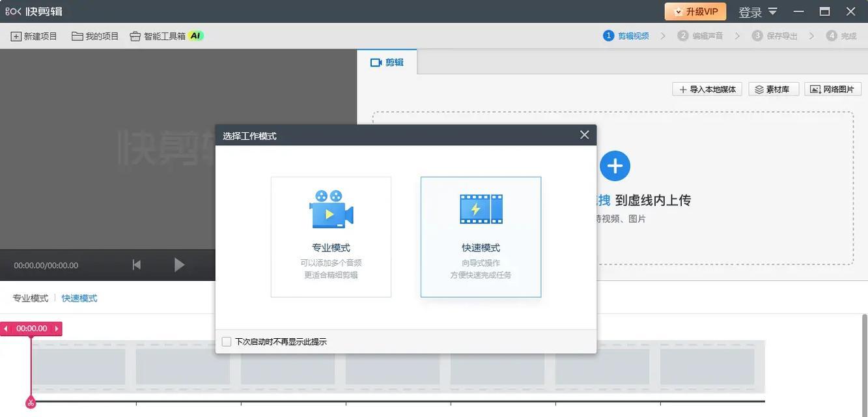The width and height of the screenshot is (868, 417).
Task: Click the first empty timeline clip slot
Action: [x=78, y=366]
